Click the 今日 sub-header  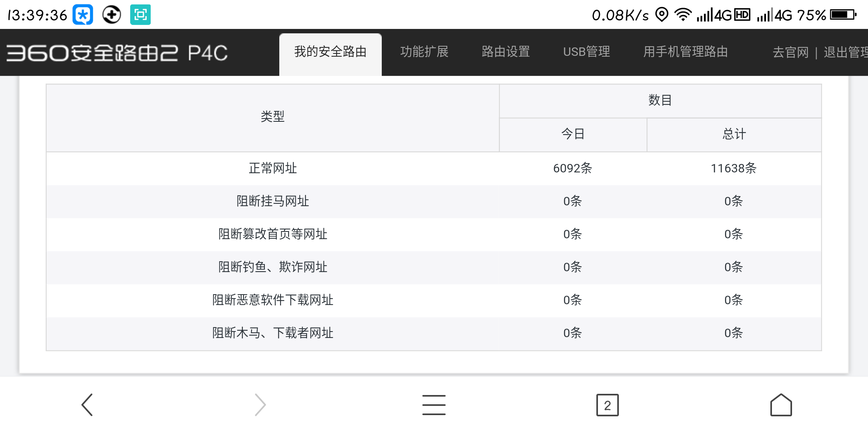573,134
